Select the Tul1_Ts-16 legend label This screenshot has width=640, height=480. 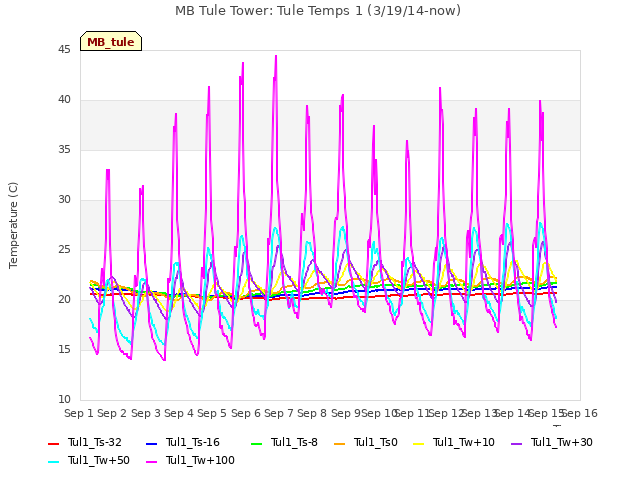tap(193, 442)
